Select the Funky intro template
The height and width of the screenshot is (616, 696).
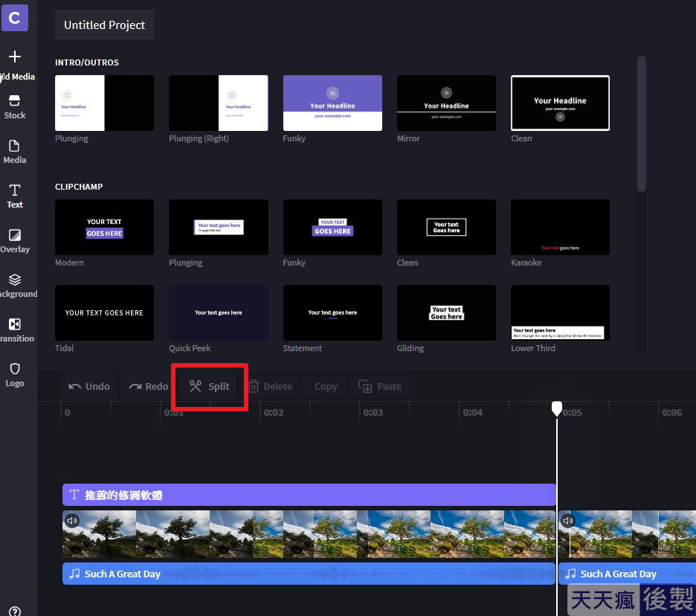[332, 103]
